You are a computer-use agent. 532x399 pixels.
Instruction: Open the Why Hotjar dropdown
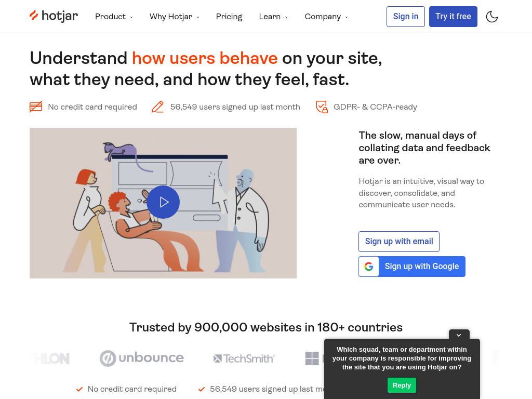click(175, 17)
